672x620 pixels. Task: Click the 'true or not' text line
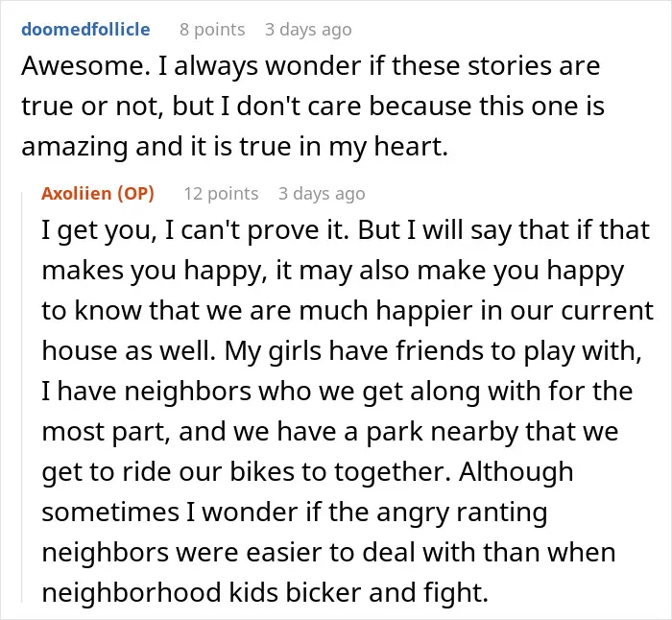(313, 107)
